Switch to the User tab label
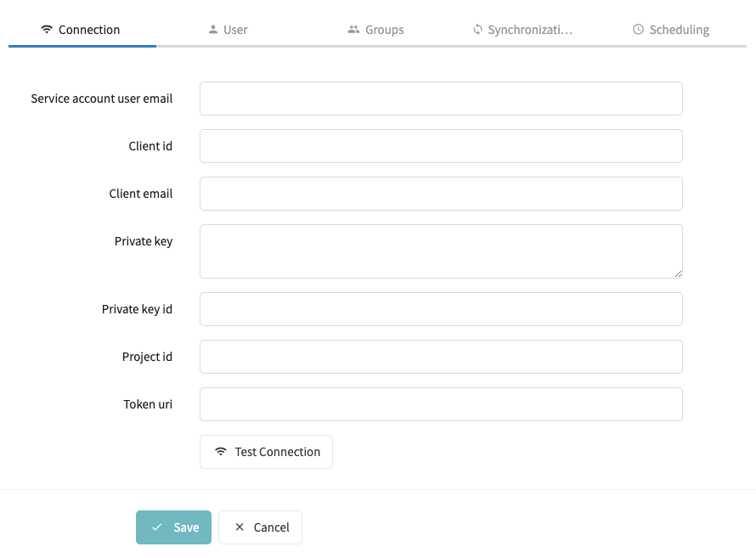Image resolution: width=756 pixels, height=558 pixels. pyautogui.click(x=235, y=30)
